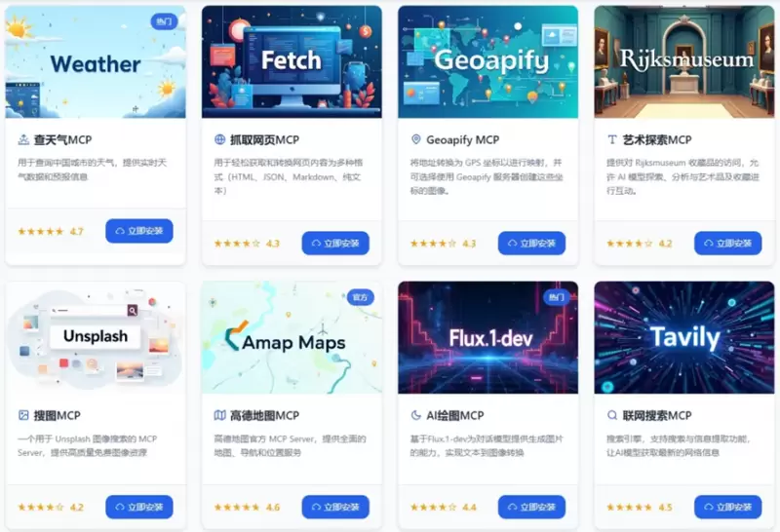
Task: Click the image icon beside 搜图MCP
Action: pos(23,415)
